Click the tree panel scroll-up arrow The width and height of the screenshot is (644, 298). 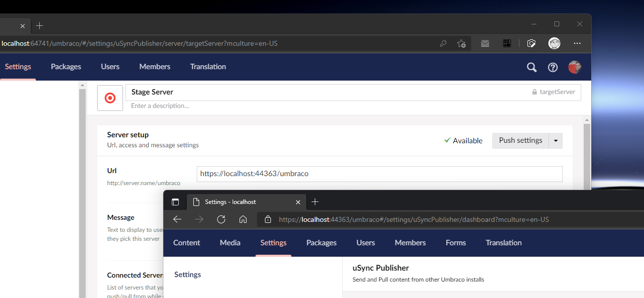coord(83,86)
